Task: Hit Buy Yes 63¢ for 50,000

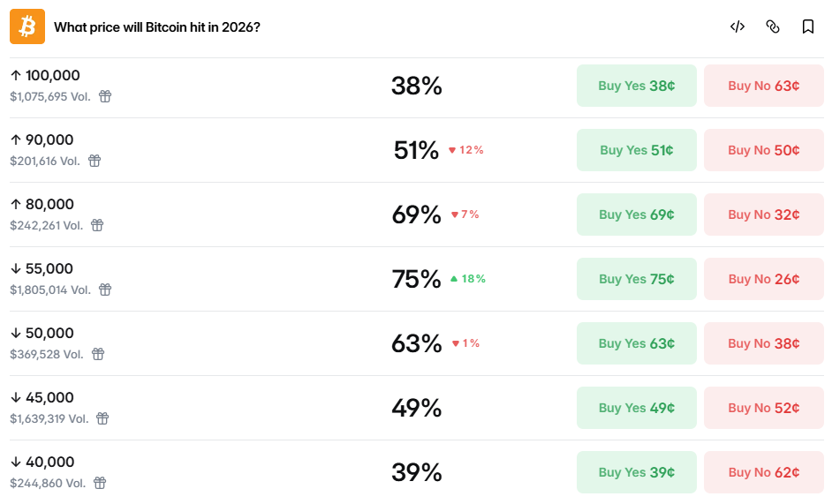Action: tap(636, 343)
